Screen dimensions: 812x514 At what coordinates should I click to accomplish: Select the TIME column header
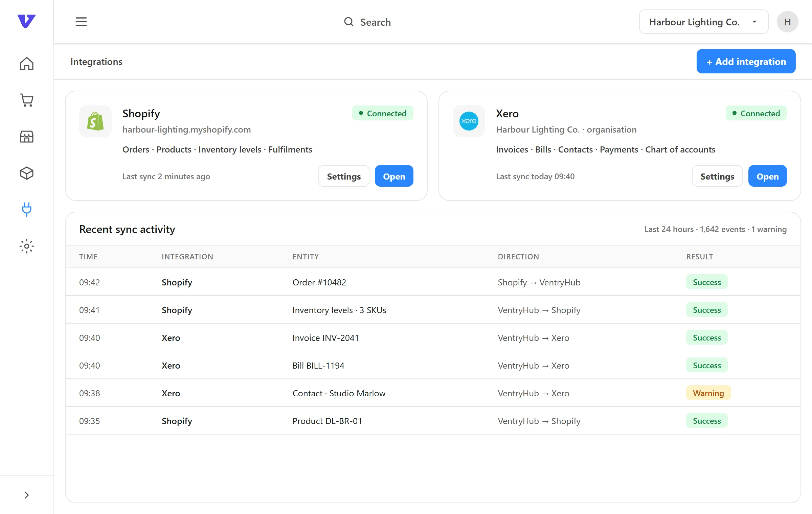[x=88, y=257]
